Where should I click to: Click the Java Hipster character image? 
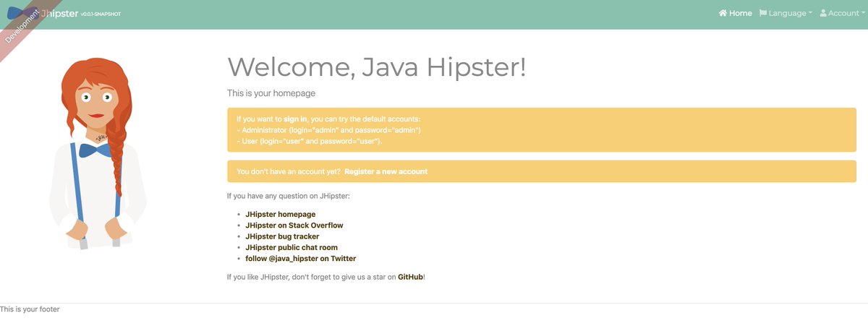[97, 153]
